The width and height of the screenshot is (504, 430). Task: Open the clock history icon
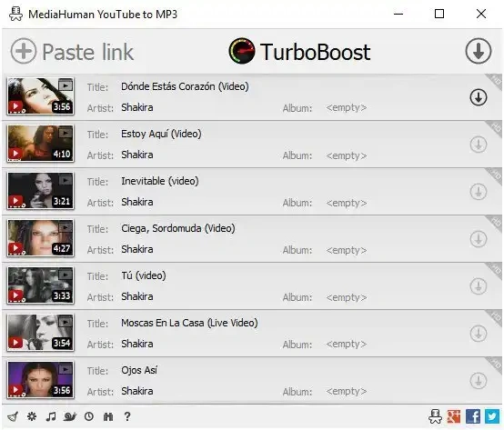point(89,416)
